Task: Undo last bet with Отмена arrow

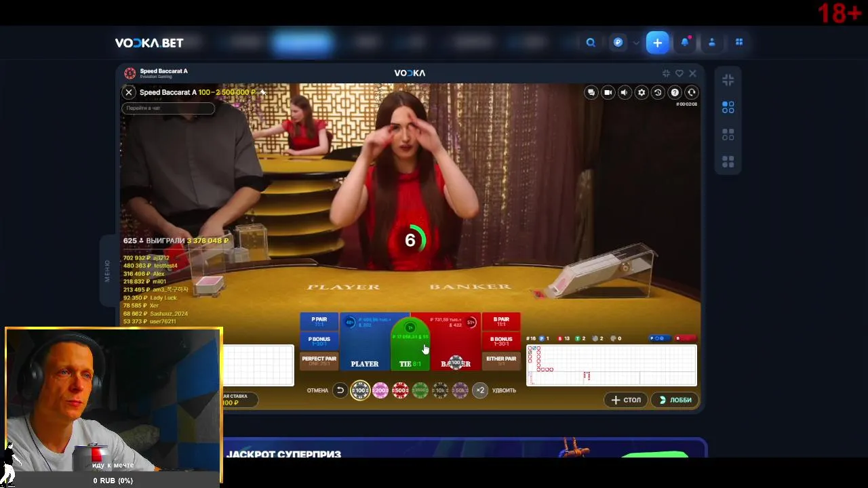Action: click(340, 390)
